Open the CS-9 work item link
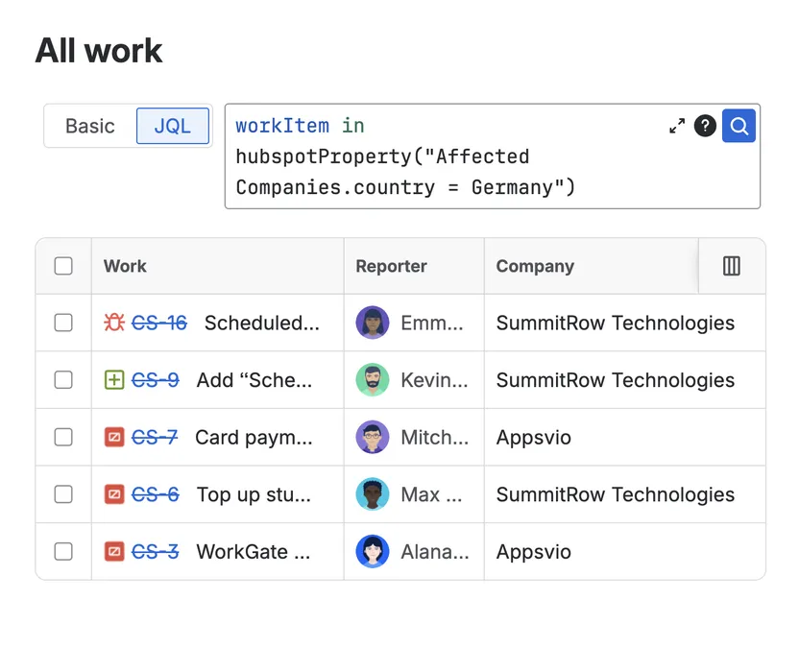This screenshot has height=672, width=799. [156, 380]
